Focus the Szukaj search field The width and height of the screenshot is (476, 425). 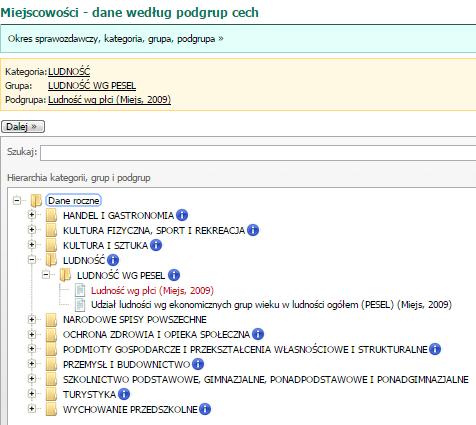point(258,153)
